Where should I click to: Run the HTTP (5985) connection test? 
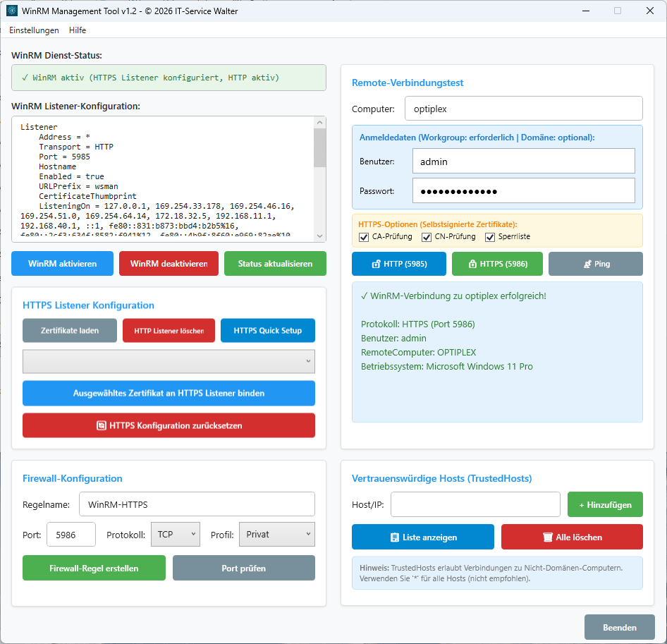point(398,263)
